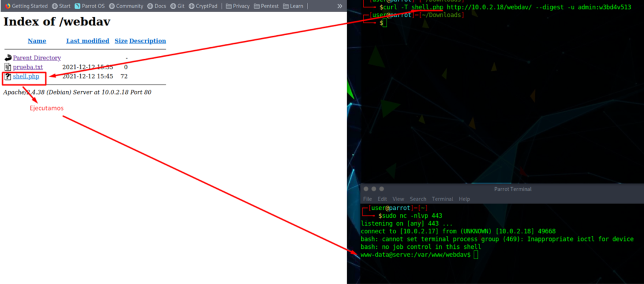This screenshot has height=284, width=644.
Task: Sort the listing by Last modified
Action: (88, 41)
